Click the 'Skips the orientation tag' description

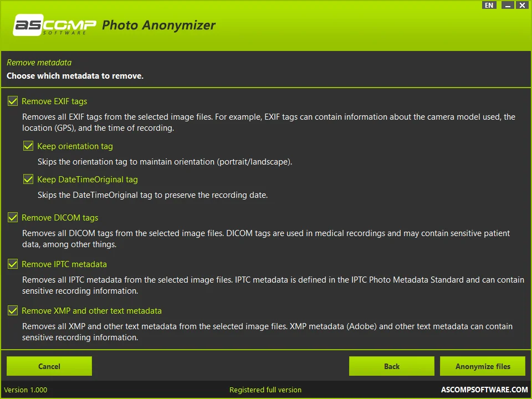coord(165,162)
